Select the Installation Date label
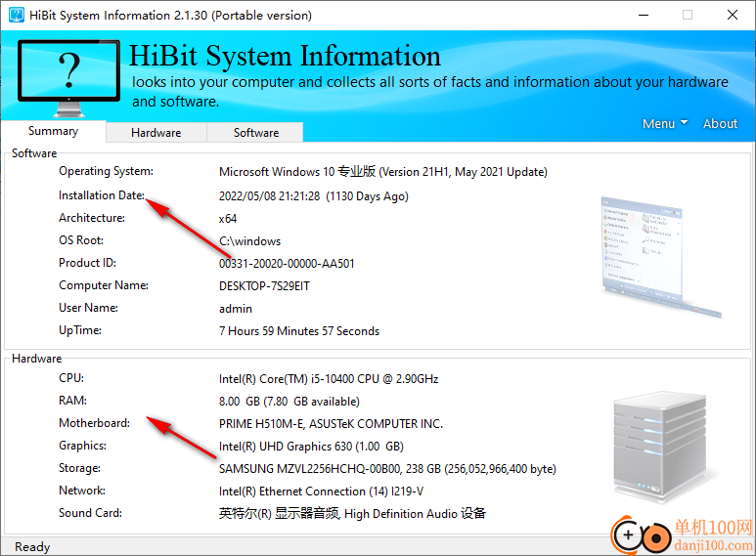756x556 pixels. (x=102, y=195)
